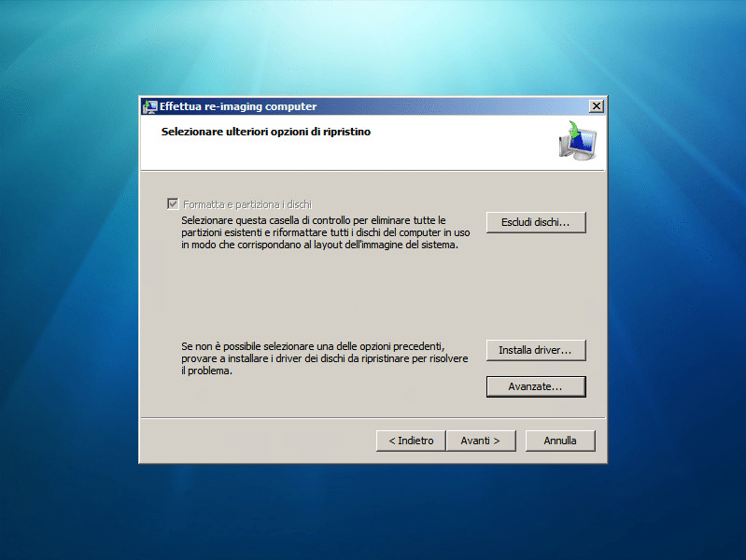Click the window title Effettua re-imaging computer
Viewport: 746px width, 560px height.
tap(238, 106)
